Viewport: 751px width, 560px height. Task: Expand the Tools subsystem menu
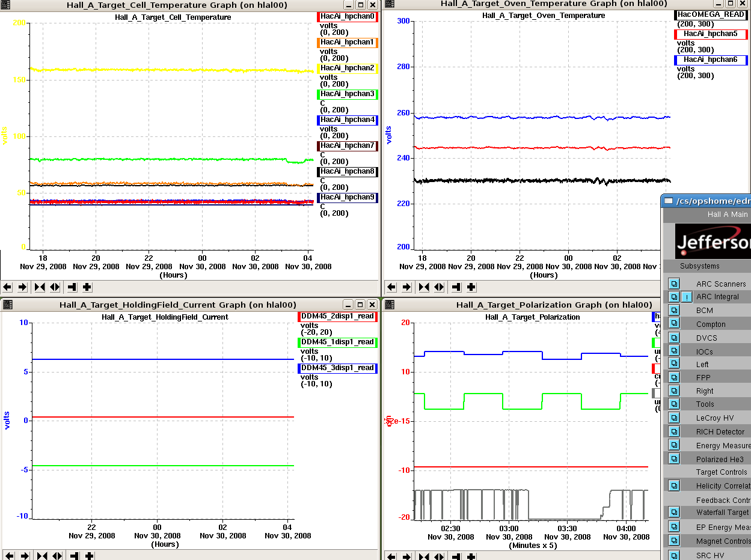[674, 404]
